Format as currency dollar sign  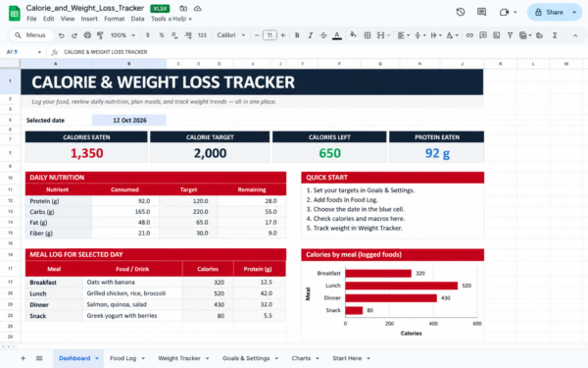pos(148,35)
